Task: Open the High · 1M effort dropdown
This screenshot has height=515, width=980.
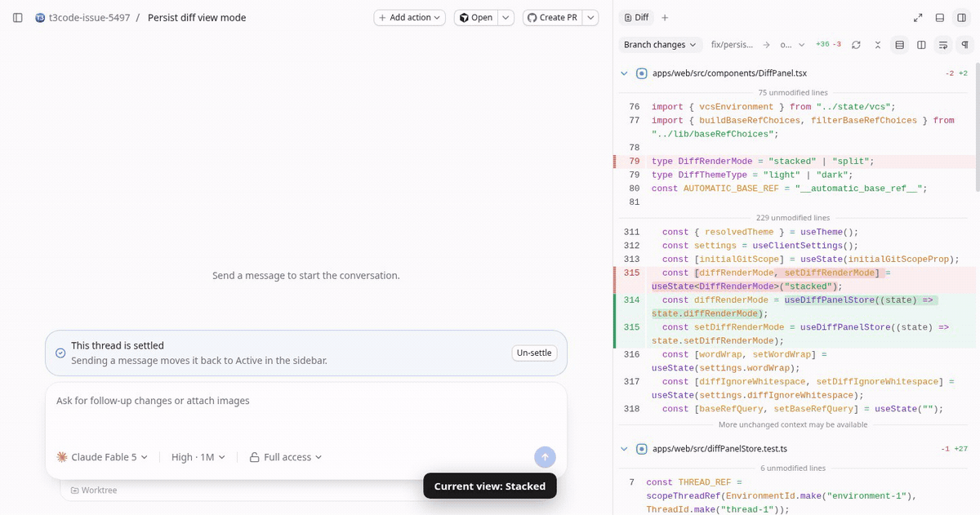Action: (x=198, y=457)
